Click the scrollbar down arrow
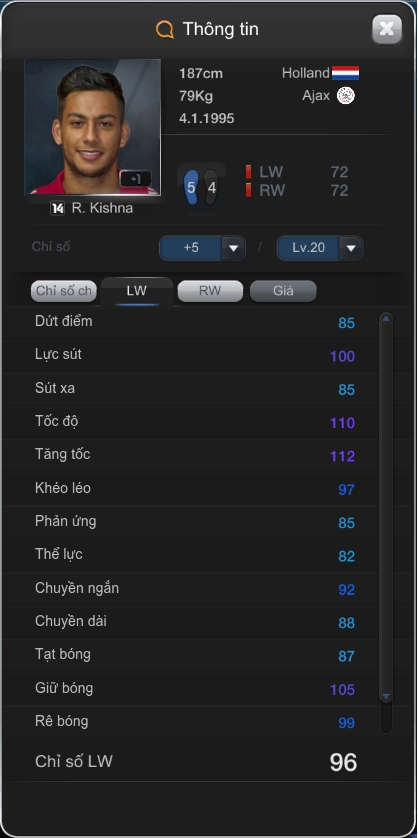Screen dimensions: 418x838 pos(386,696)
